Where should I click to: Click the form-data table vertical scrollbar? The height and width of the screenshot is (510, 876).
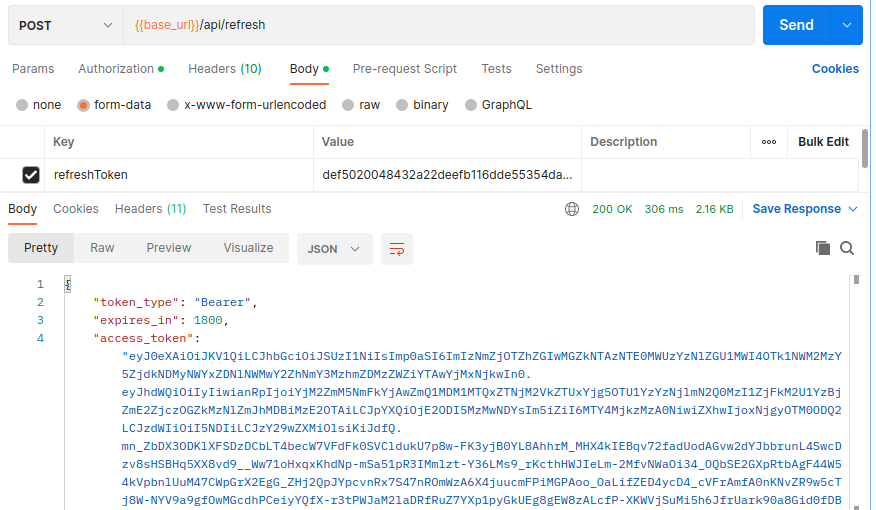tap(865, 148)
